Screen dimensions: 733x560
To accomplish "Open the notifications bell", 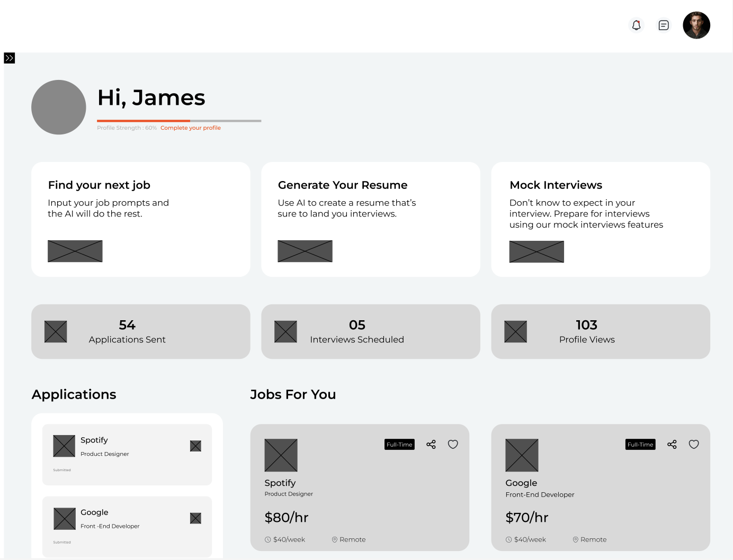I will (x=636, y=25).
